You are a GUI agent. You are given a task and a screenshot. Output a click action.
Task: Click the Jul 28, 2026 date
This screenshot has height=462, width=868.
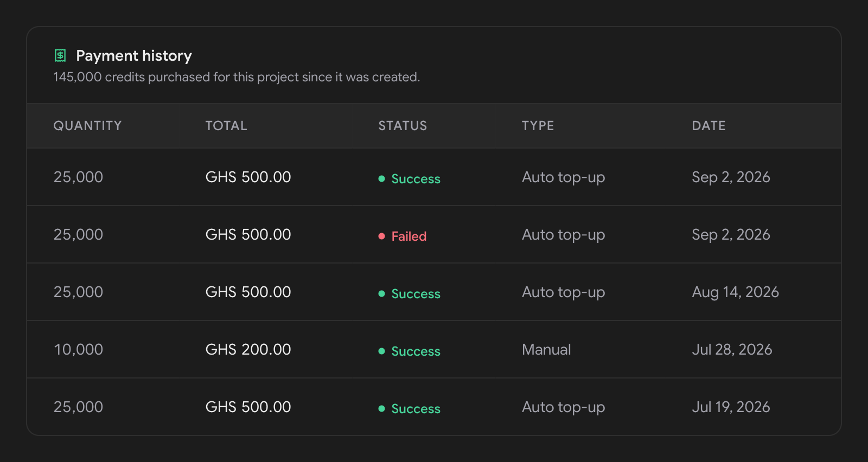pos(732,350)
